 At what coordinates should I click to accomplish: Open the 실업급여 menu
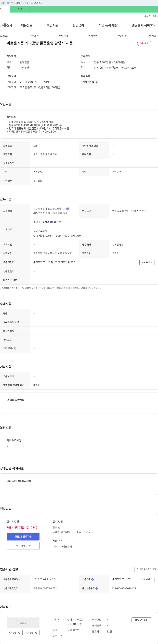point(78,25)
